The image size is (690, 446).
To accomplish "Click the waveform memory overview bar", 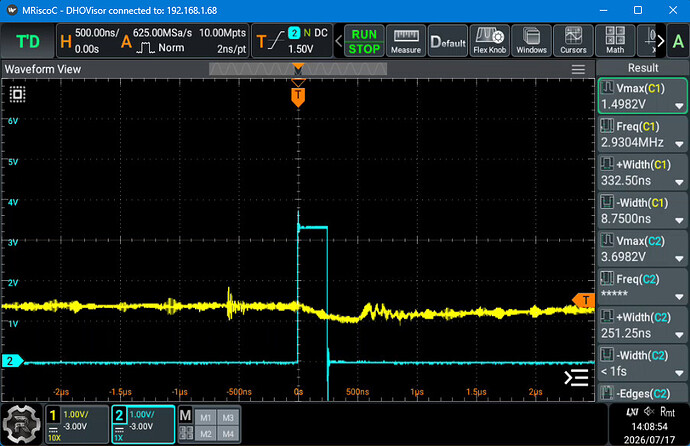I will [x=298, y=69].
